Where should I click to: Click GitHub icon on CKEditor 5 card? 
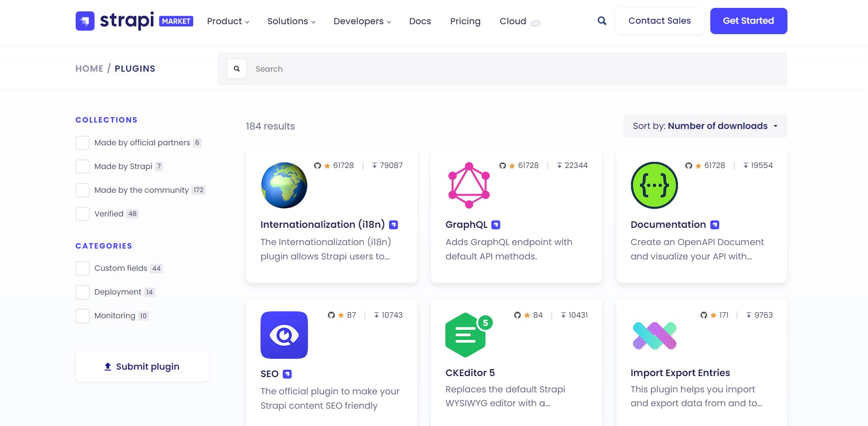click(x=518, y=315)
